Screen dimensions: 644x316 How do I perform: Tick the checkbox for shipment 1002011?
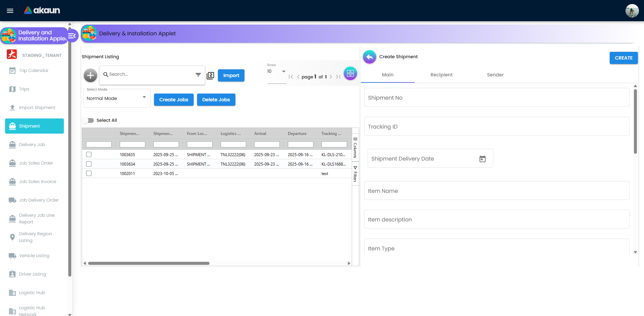coord(88,173)
